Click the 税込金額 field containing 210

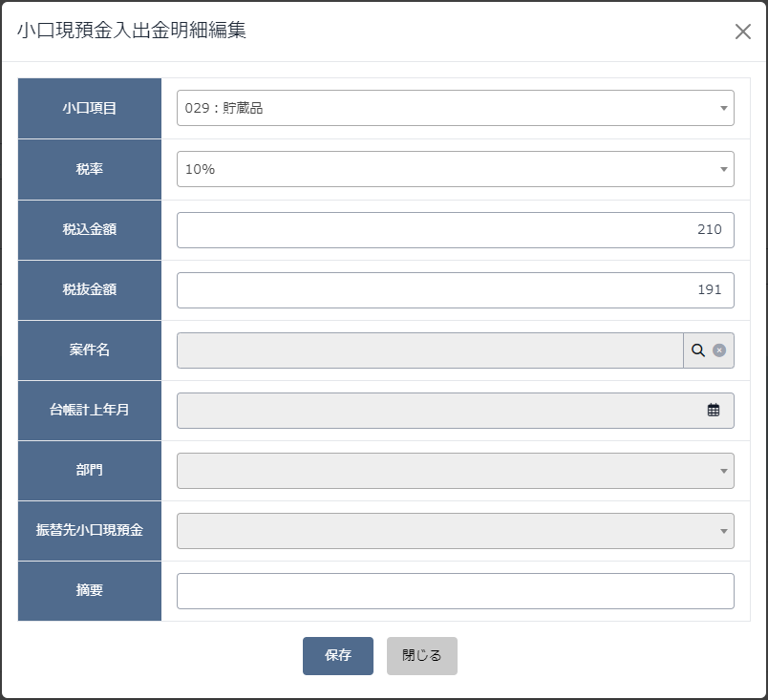456,230
